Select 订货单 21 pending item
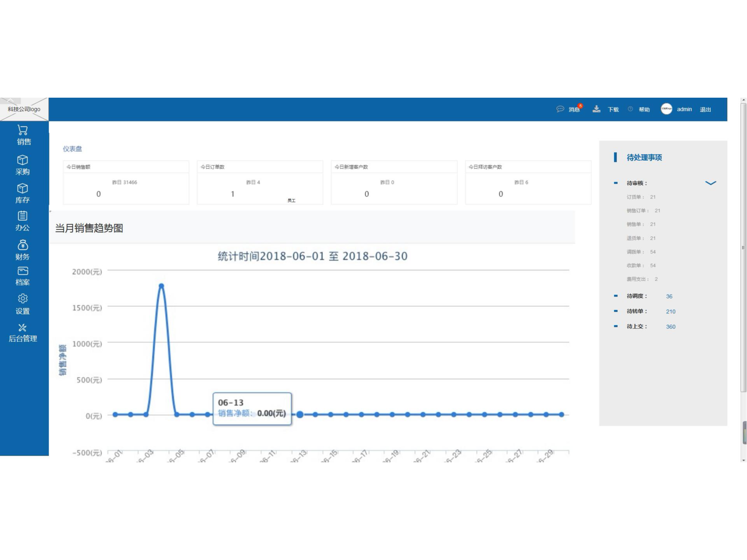Screen dimensions: 747x560 [641, 197]
